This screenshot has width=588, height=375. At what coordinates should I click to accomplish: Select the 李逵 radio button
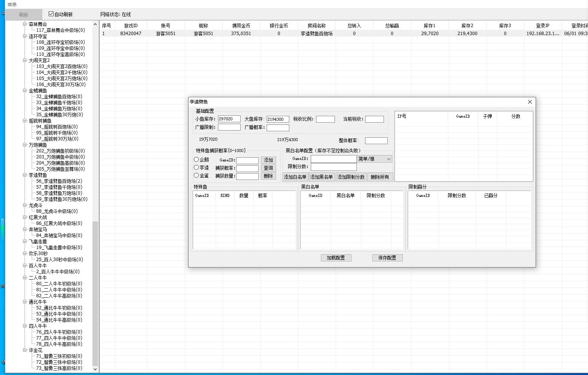point(196,168)
